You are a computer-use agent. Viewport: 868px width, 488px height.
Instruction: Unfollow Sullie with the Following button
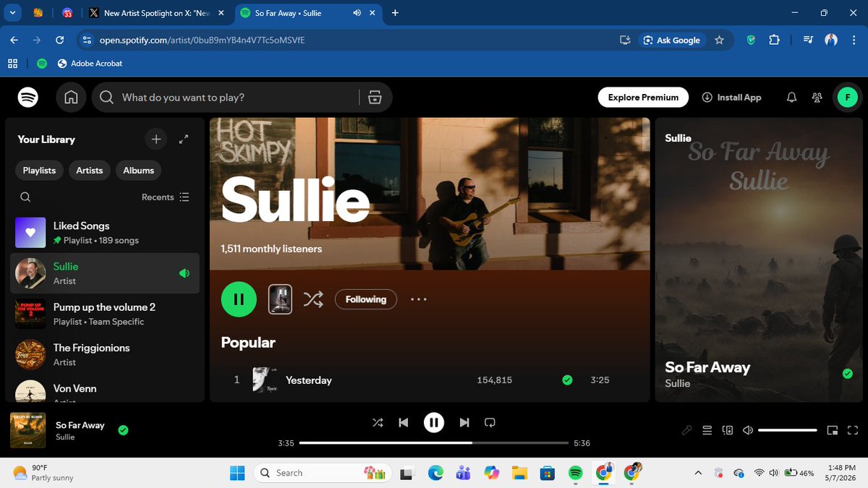(x=366, y=299)
